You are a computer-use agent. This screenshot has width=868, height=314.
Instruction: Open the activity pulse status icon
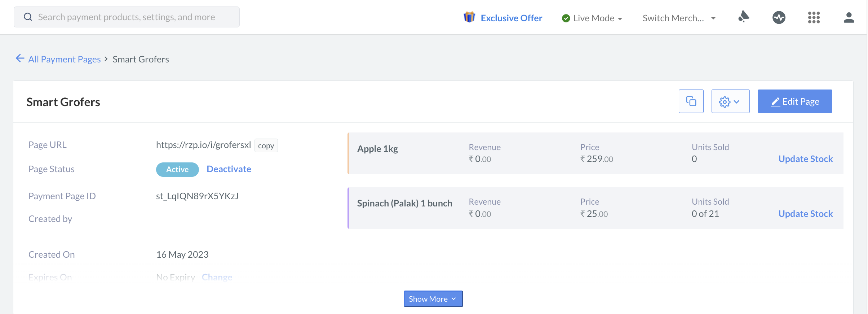[x=779, y=17]
